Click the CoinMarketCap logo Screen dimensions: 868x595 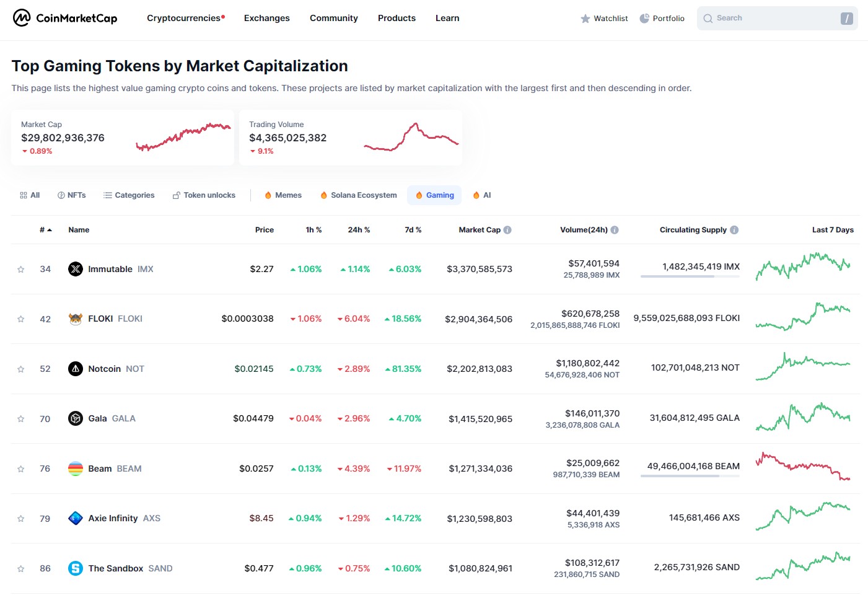pos(65,18)
